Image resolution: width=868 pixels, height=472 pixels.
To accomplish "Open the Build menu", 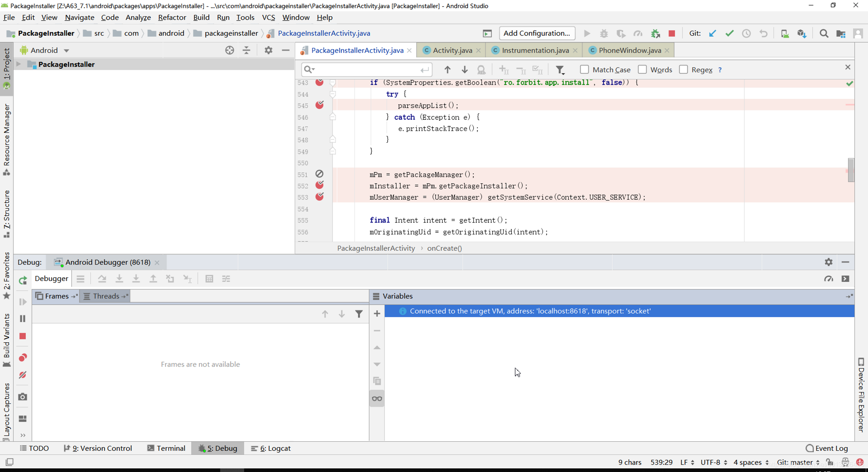I will click(x=201, y=17).
